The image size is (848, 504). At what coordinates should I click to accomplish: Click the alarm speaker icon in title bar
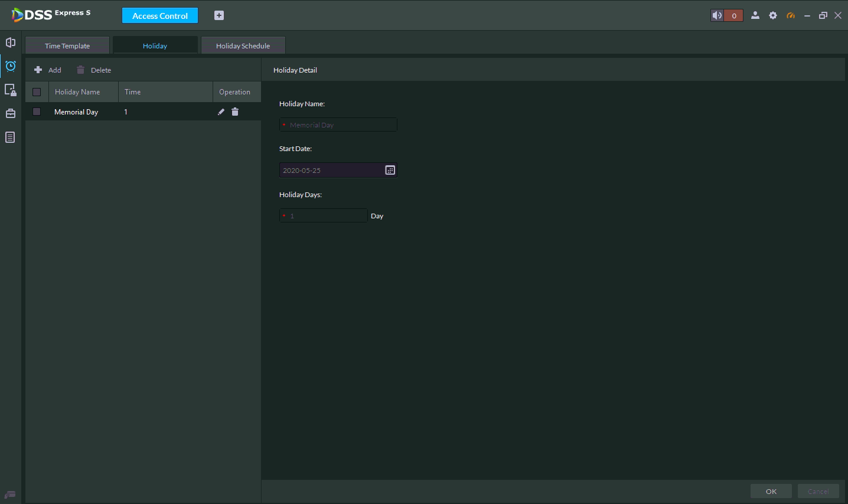click(x=717, y=15)
